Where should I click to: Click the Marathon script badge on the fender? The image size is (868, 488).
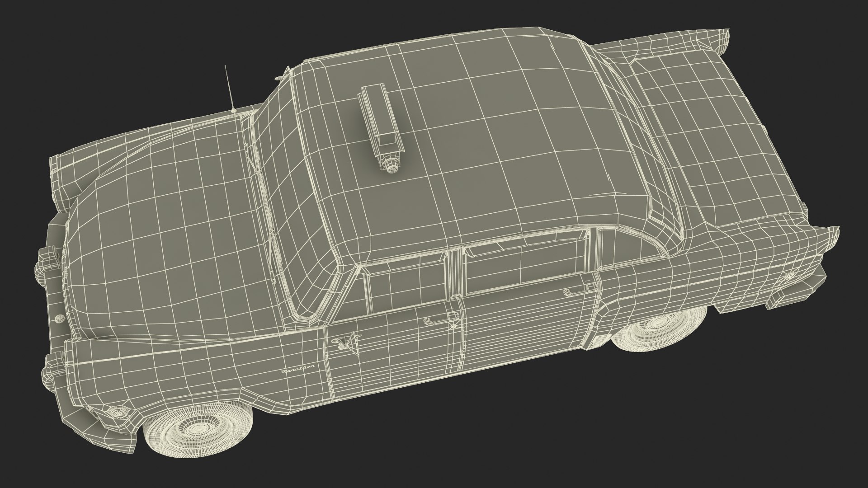pos(297,369)
